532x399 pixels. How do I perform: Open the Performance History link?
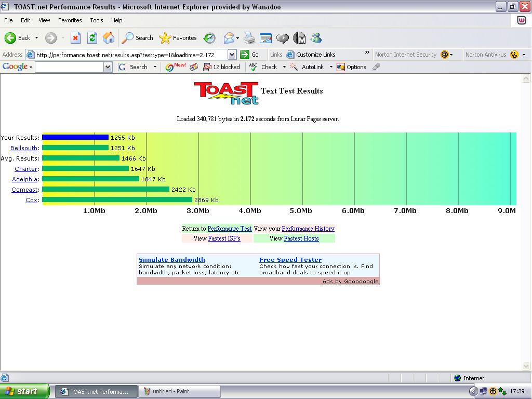(x=308, y=229)
